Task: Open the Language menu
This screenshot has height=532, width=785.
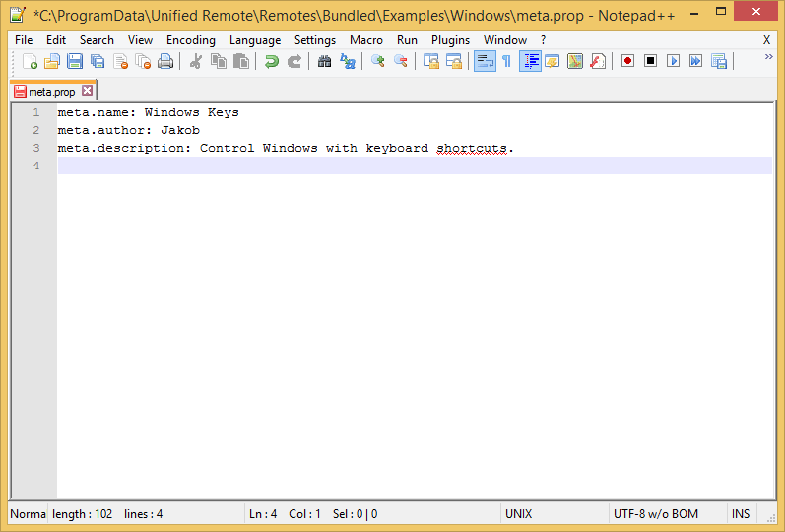Action: [255, 40]
